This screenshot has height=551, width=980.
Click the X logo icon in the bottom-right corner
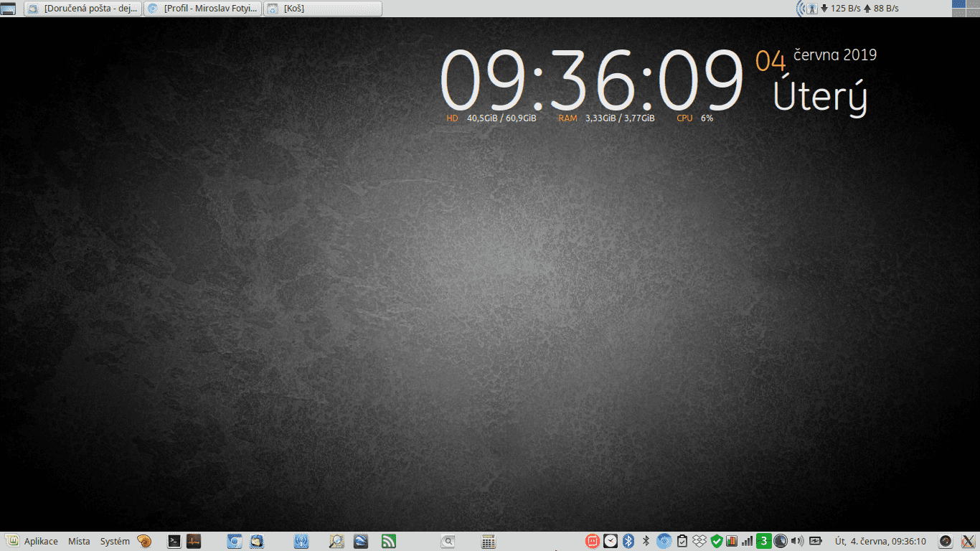pyautogui.click(x=968, y=541)
